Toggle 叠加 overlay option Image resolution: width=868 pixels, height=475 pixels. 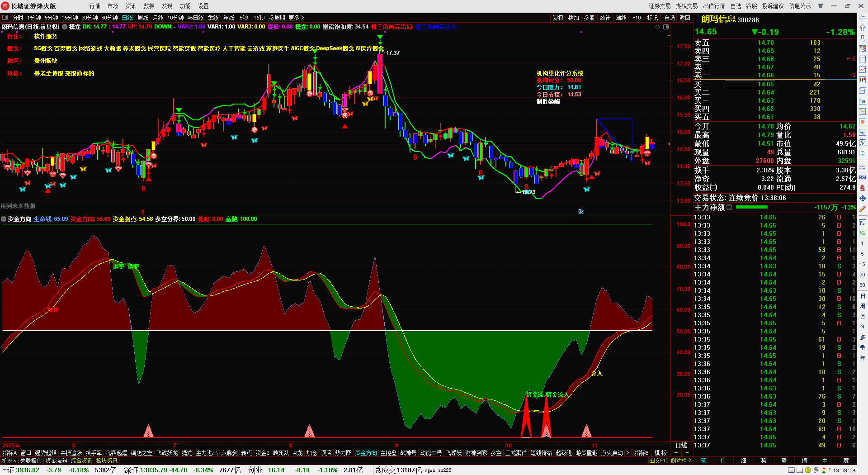point(574,18)
